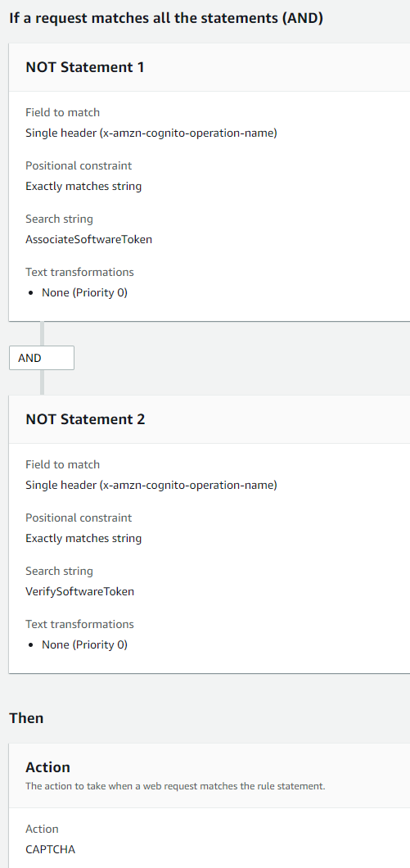Click the bold Action panel title
This screenshot has height=868, width=410.
coord(48,767)
